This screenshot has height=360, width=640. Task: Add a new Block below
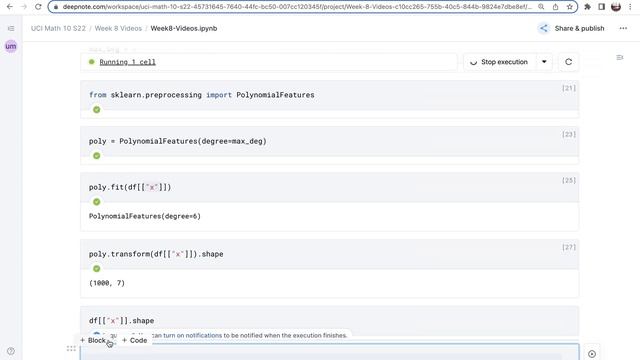click(x=93, y=340)
